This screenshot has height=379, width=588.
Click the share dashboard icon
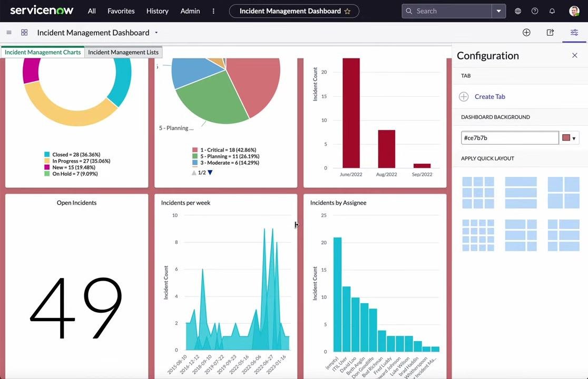coord(550,33)
